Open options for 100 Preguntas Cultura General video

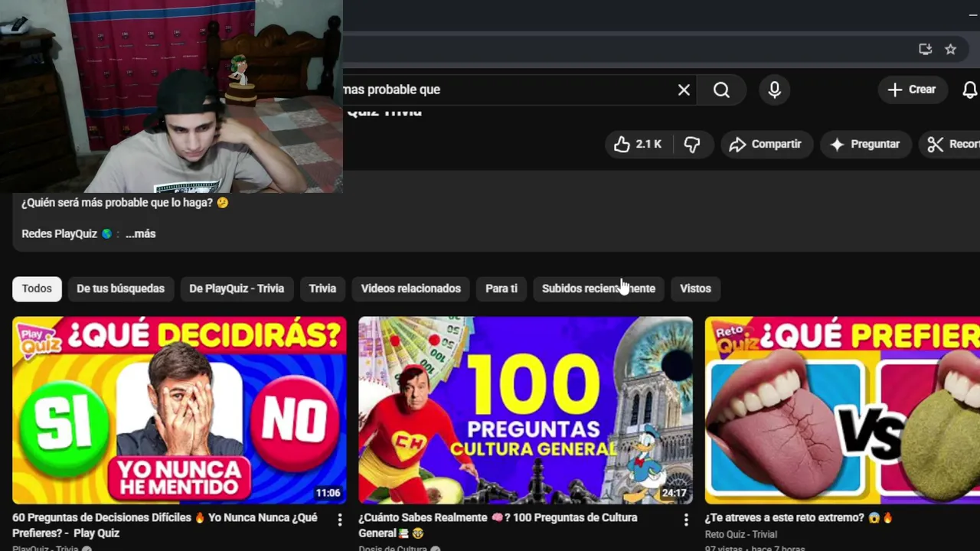pyautogui.click(x=686, y=520)
